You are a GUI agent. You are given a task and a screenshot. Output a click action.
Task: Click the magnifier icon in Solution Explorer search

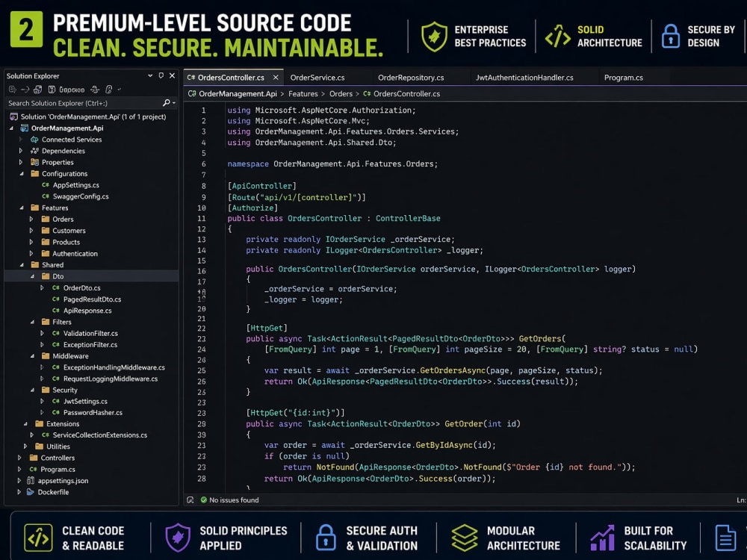(166, 103)
